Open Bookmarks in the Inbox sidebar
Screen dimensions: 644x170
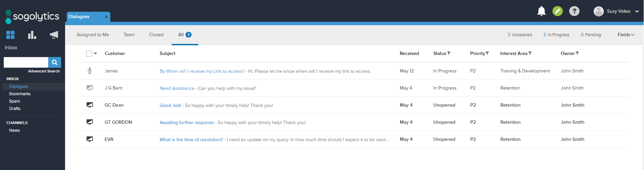point(20,94)
